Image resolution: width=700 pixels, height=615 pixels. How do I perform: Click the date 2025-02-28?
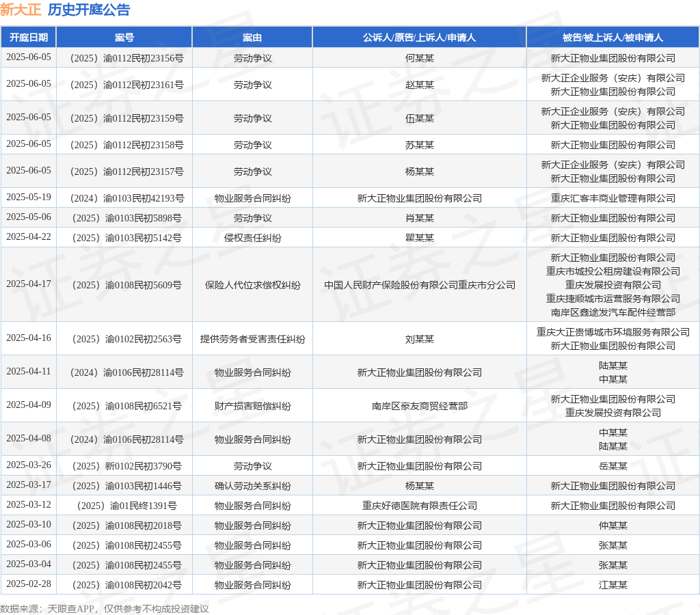tap(29, 584)
